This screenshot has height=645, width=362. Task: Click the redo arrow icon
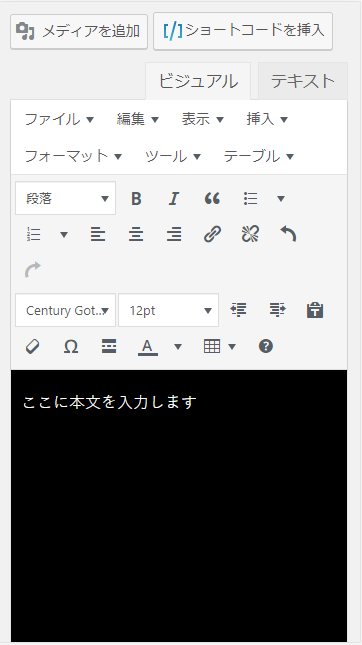pyautogui.click(x=33, y=269)
